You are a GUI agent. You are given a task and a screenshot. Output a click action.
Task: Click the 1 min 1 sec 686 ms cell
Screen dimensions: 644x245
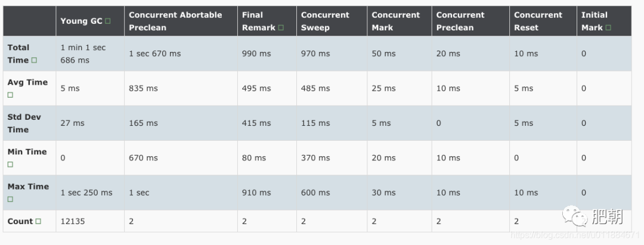(83, 54)
